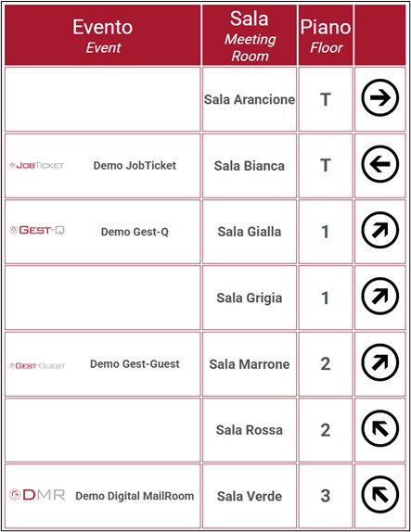This screenshot has height=532, width=411.
Task: Click the Piano Floor column header
Action: (x=326, y=35)
